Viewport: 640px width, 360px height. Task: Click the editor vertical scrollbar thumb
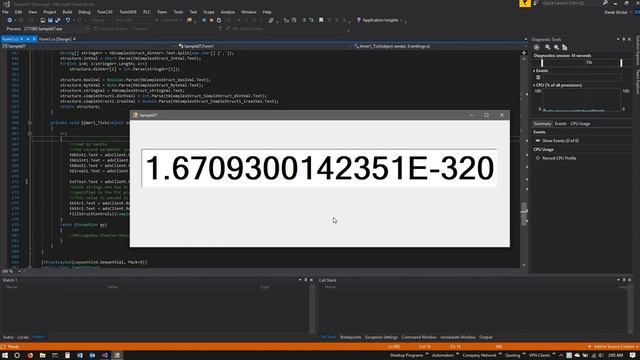point(524,214)
